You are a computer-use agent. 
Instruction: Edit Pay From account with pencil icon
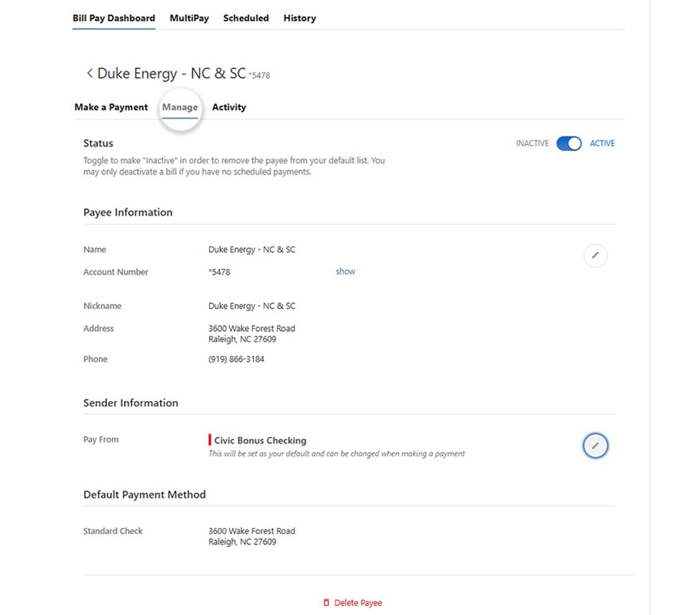tap(595, 445)
